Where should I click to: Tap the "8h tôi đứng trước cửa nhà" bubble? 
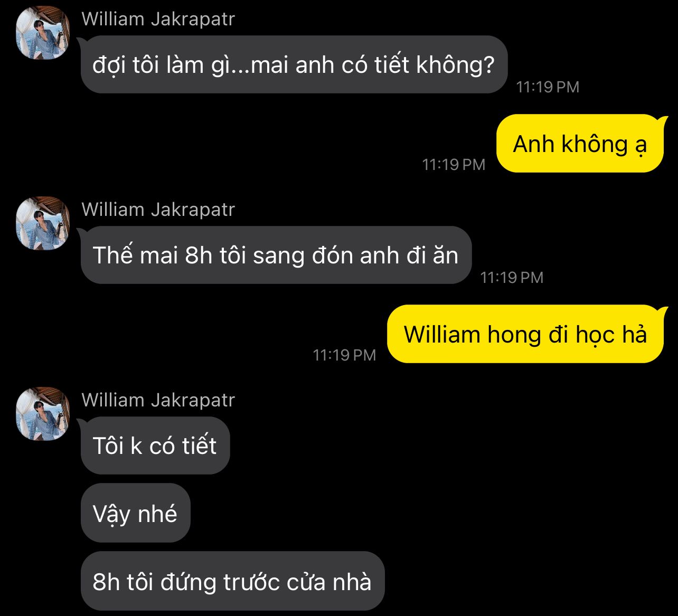232,581
